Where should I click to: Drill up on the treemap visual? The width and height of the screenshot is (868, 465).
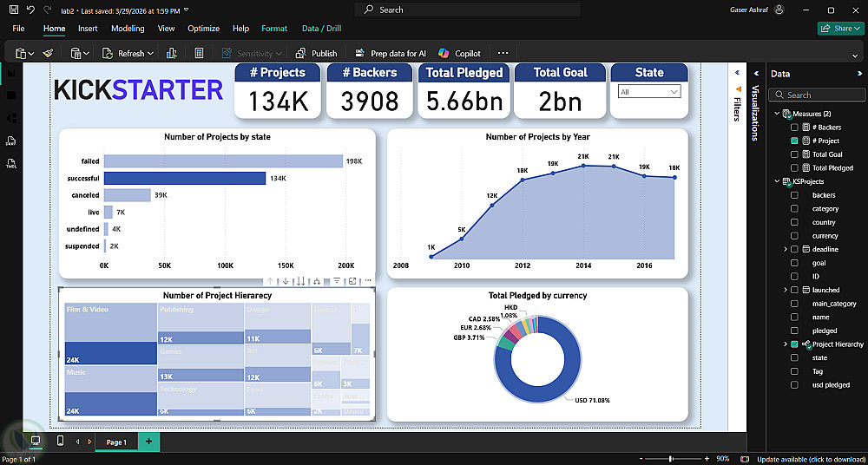270,281
